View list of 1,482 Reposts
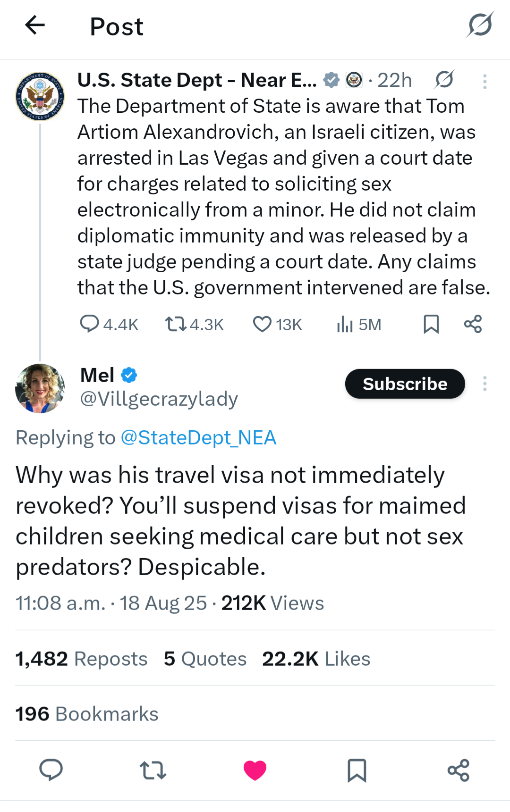Image resolution: width=510 pixels, height=812 pixels. click(x=81, y=659)
